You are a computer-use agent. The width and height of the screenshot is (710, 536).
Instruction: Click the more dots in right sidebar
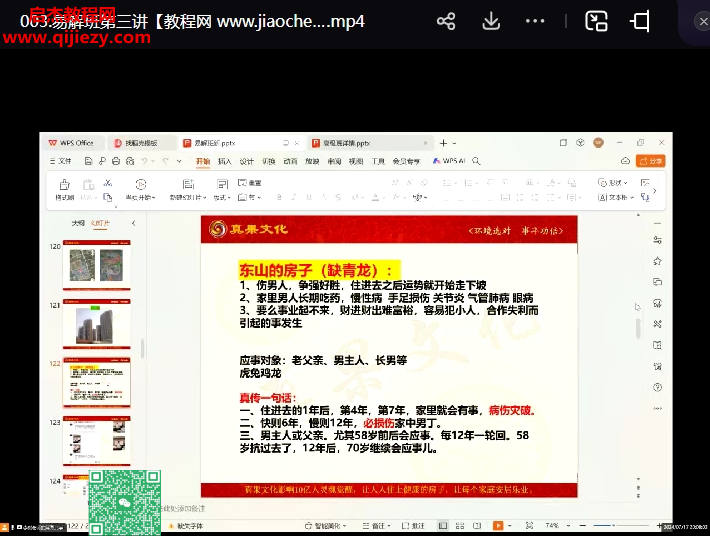click(x=657, y=408)
